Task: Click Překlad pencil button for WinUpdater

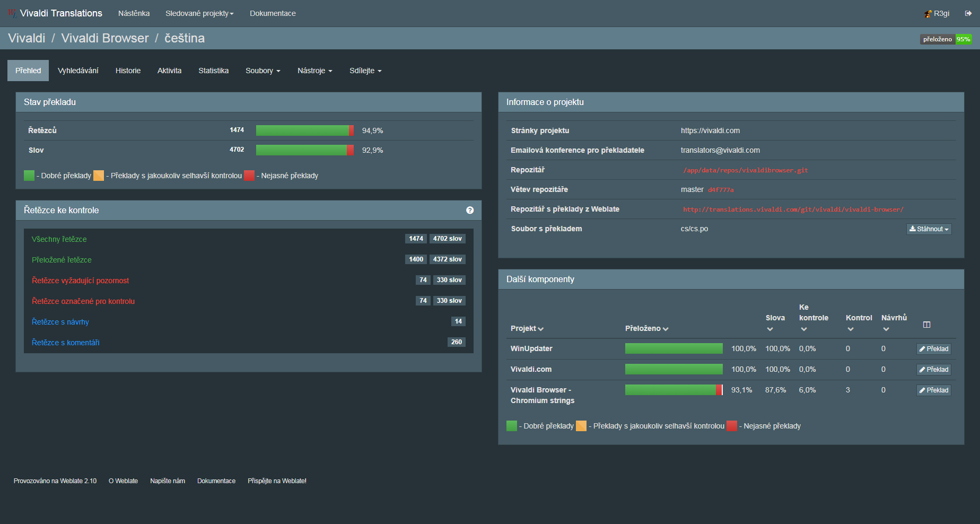Action: click(x=933, y=349)
